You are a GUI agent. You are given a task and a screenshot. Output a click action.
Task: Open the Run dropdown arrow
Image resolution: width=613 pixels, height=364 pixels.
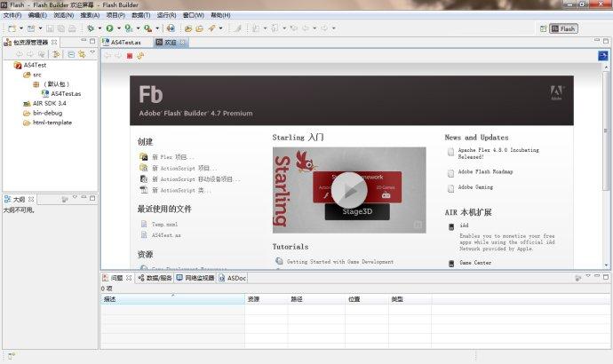click(x=119, y=28)
